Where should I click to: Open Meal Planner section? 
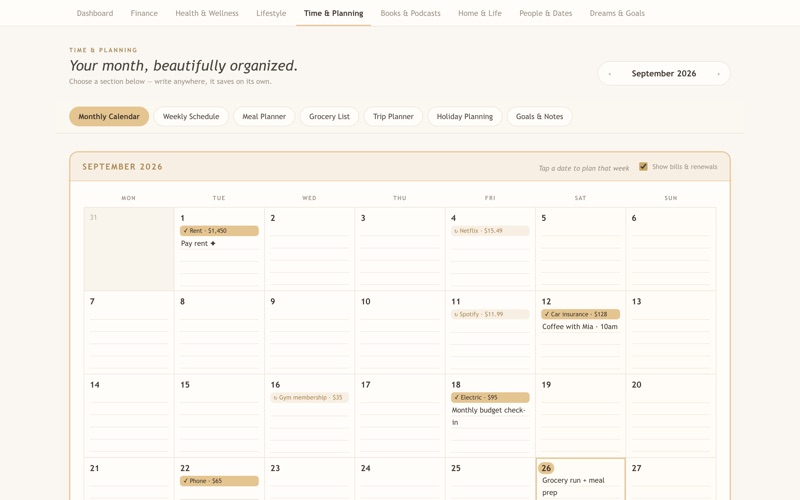point(264,116)
